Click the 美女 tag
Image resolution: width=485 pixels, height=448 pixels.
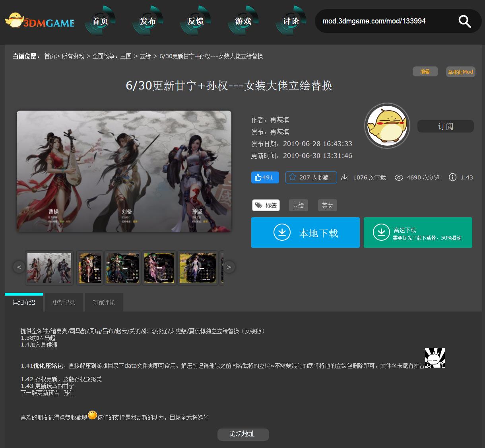[327, 205]
